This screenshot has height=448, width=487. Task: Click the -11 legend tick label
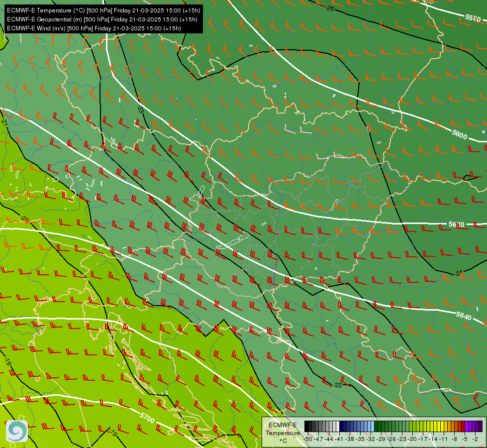(443, 439)
